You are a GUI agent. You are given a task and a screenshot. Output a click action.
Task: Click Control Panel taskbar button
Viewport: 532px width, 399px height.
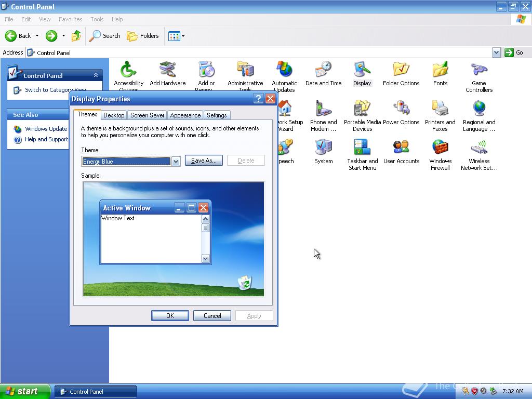(96, 392)
